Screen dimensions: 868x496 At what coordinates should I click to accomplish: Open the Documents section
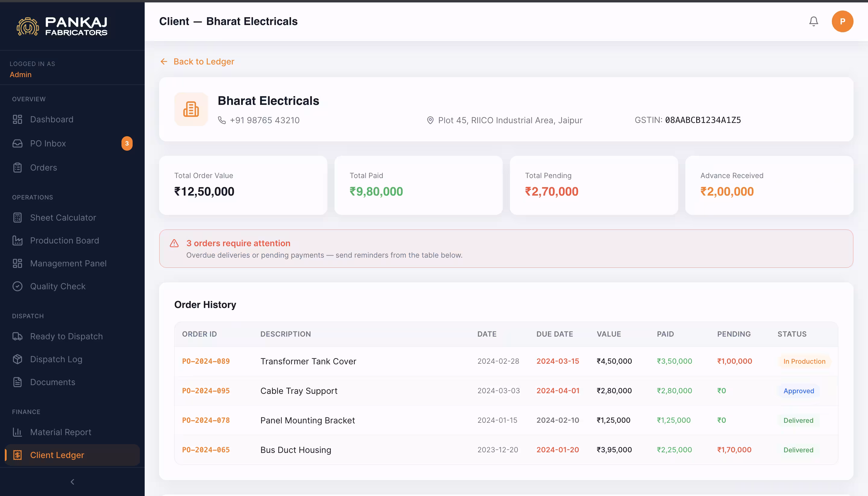(52, 382)
